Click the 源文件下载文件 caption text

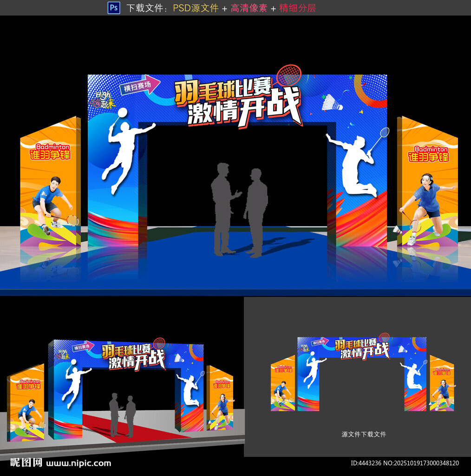(364, 434)
